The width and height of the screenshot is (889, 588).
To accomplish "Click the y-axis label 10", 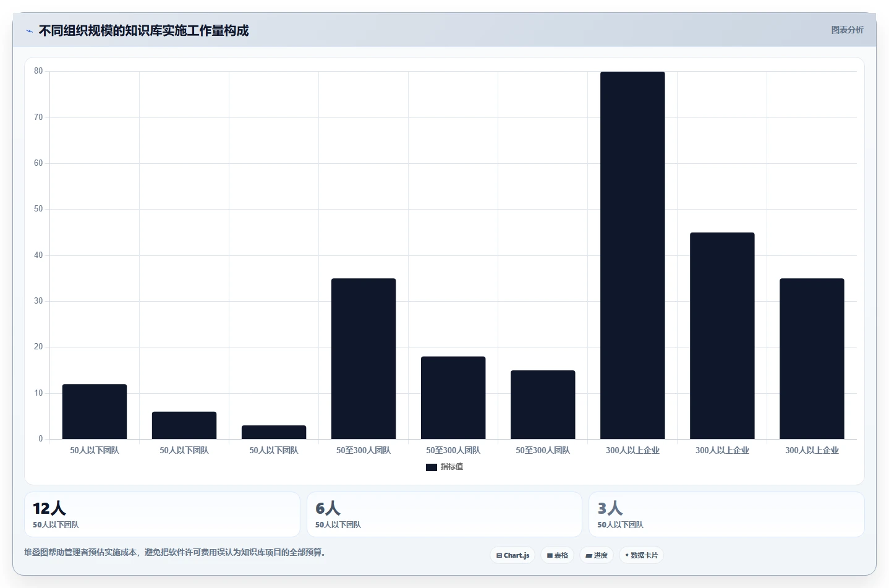I will pyautogui.click(x=38, y=393).
